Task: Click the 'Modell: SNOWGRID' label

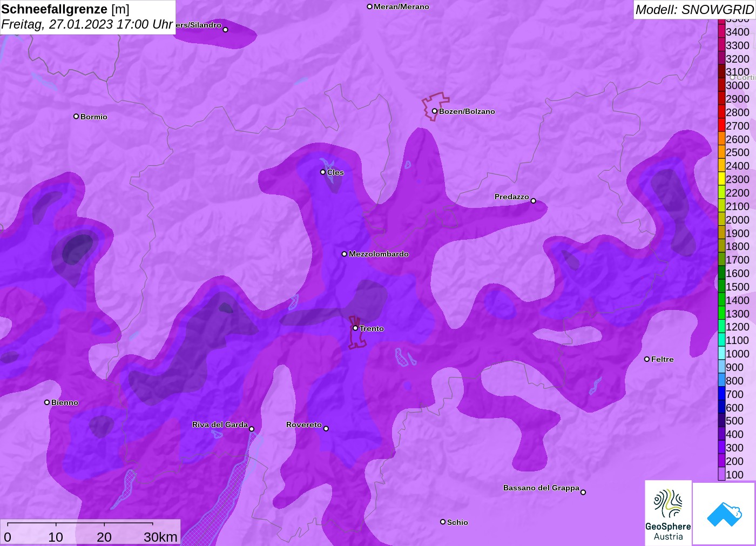Action: click(x=694, y=10)
